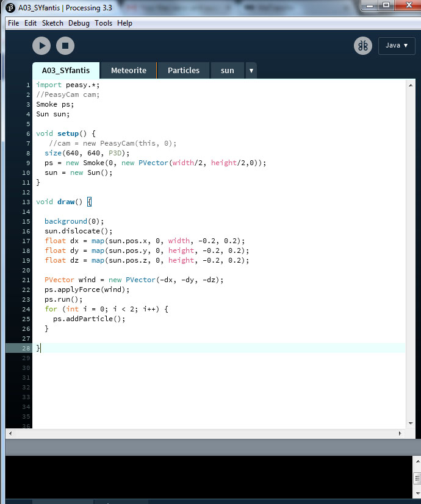Open the Tools menu
The image size is (421, 504).
point(103,23)
